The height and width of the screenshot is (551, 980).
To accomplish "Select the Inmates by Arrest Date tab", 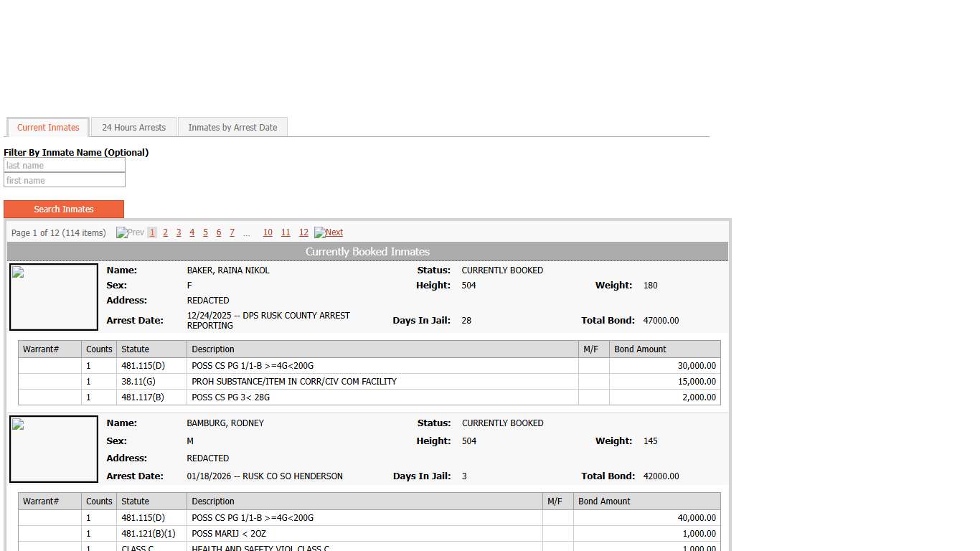I will (x=232, y=128).
